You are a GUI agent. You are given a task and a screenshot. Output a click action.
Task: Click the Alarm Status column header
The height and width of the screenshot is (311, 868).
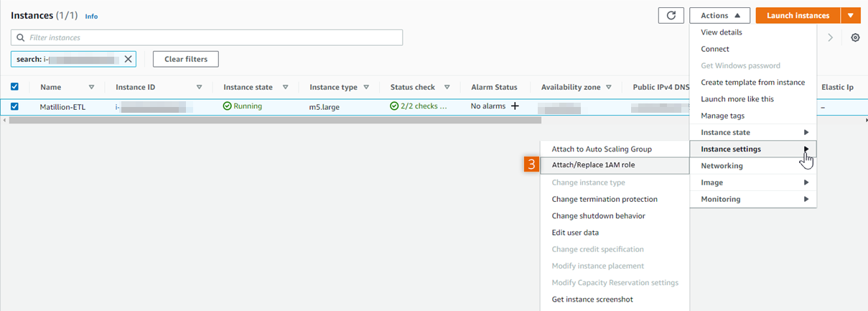[x=494, y=87]
